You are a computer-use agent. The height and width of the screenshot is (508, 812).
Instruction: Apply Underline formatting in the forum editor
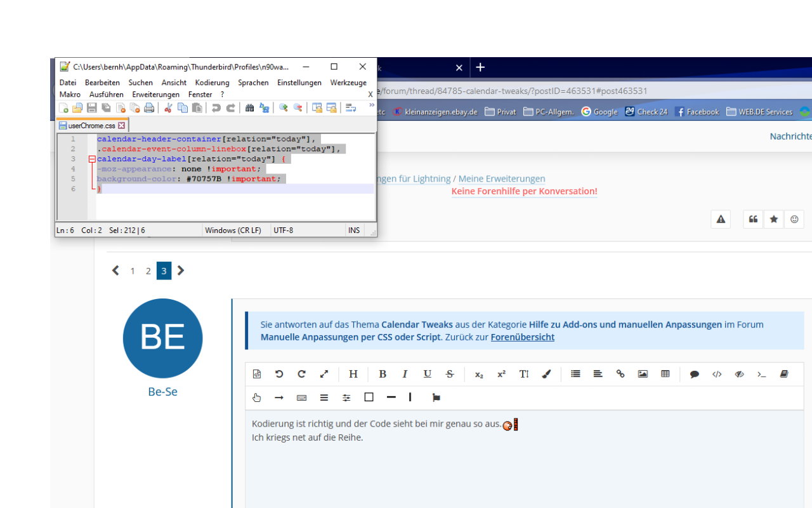click(428, 374)
